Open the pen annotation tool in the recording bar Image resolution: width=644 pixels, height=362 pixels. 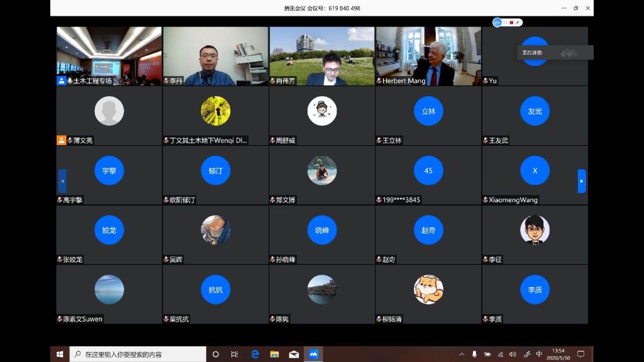point(518,23)
